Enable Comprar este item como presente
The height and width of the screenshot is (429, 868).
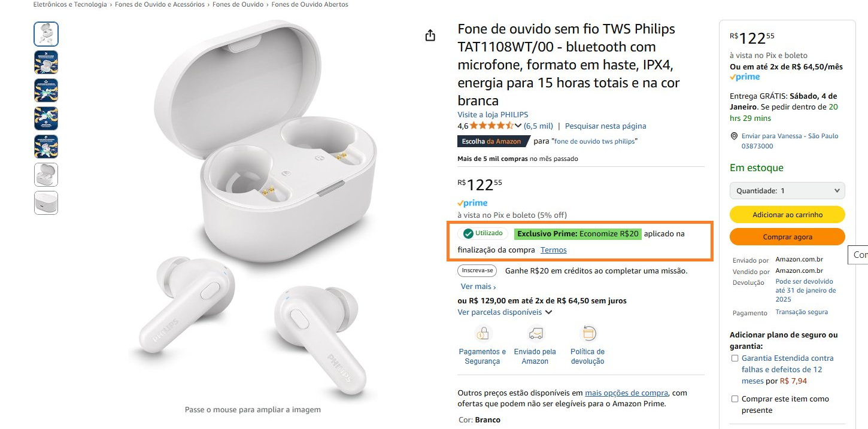point(735,399)
